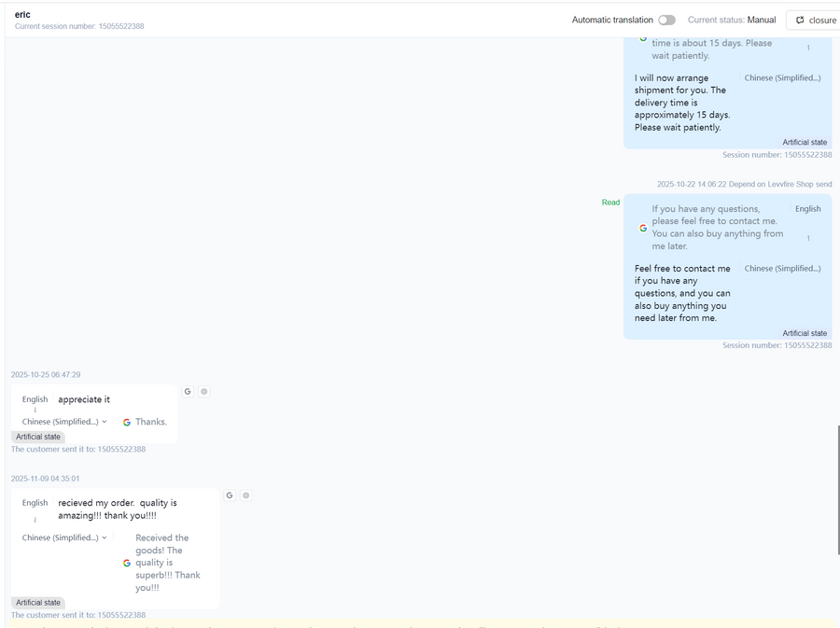Click the 'Thanks.' translation text
The width and height of the screenshot is (840, 628).
(151, 422)
